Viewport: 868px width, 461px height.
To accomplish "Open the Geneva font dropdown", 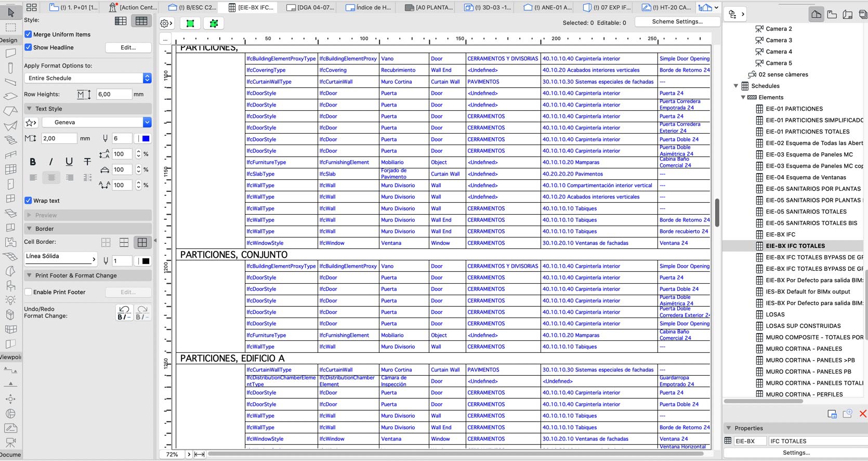I will 96,122.
